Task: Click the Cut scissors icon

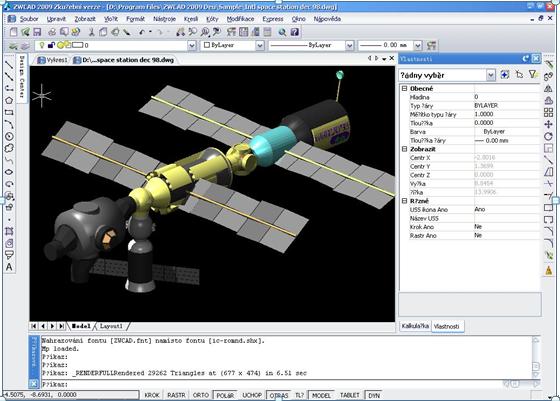Action: pyautogui.click(x=91, y=32)
